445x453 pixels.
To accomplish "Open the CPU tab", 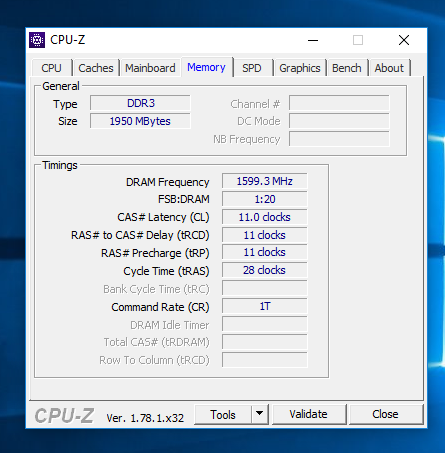I will 51,68.
